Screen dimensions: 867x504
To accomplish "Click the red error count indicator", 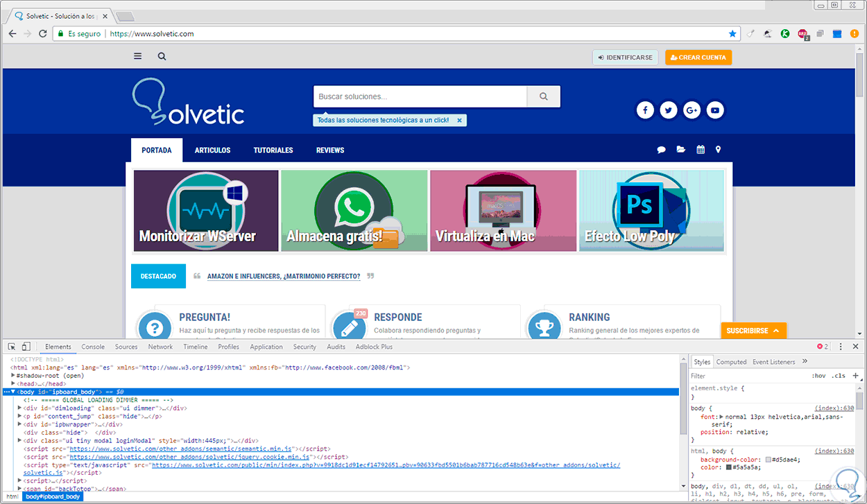I will [x=823, y=347].
